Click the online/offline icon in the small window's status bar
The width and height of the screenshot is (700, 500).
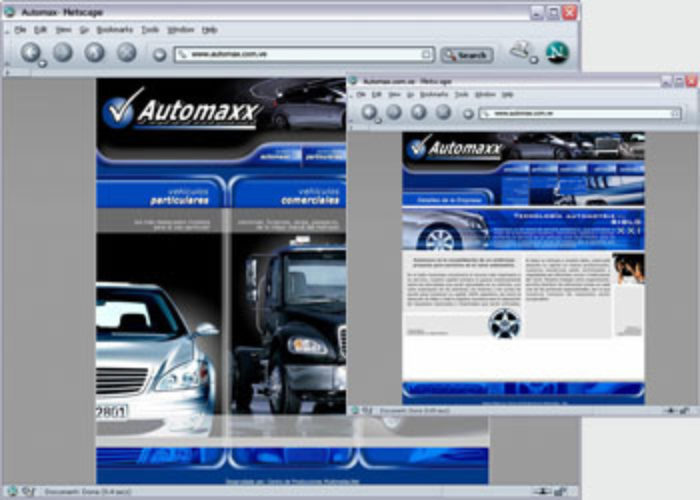(671, 411)
